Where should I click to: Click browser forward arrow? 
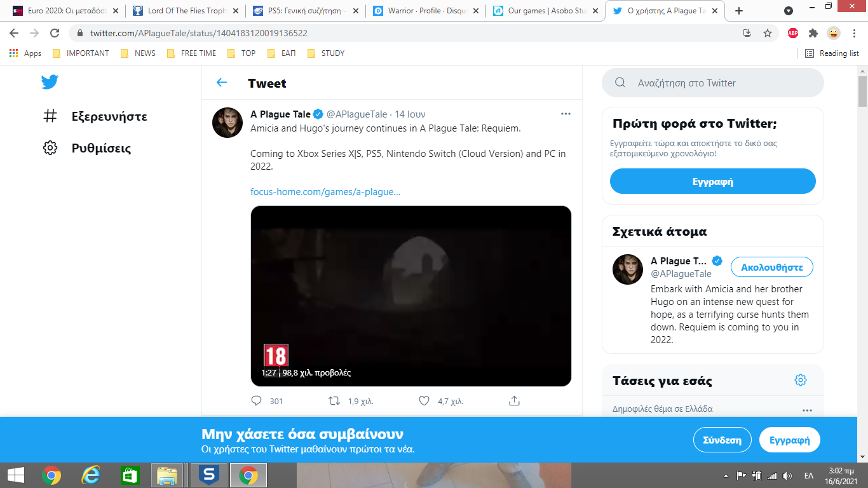click(34, 33)
